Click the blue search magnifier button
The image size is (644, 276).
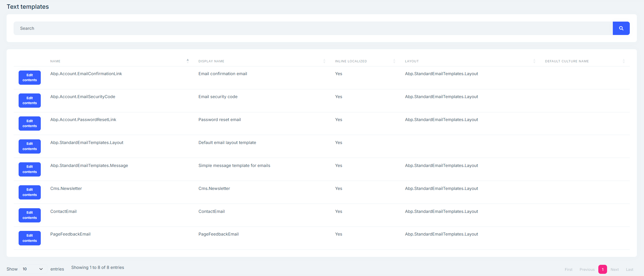tap(621, 28)
